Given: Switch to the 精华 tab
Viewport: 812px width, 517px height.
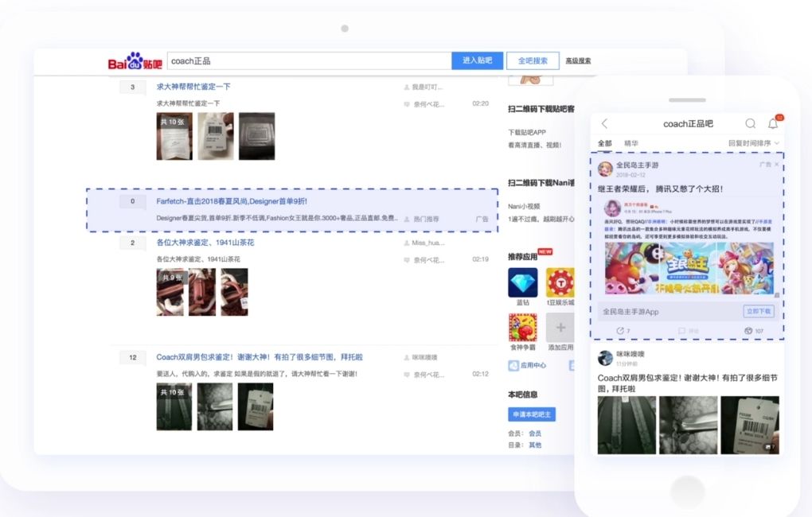Looking at the screenshot, I should [630, 143].
